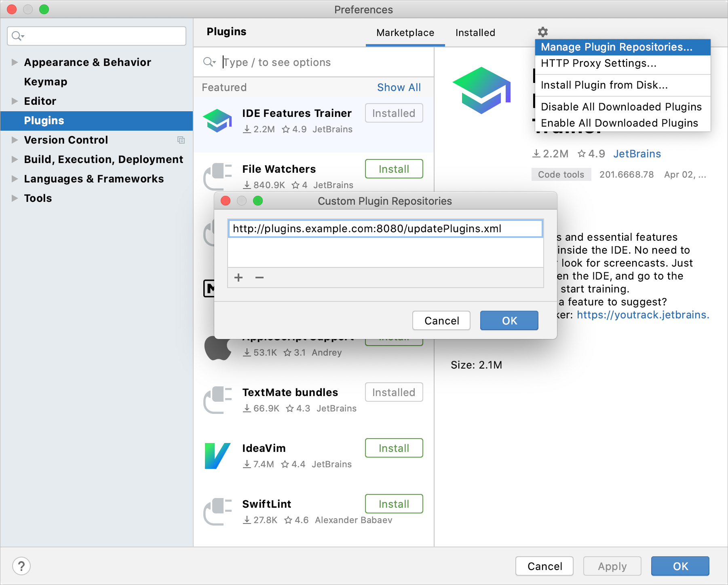Image resolution: width=728 pixels, height=585 pixels.
Task: Click Installed button for IDE Features Trainer
Action: pos(394,113)
